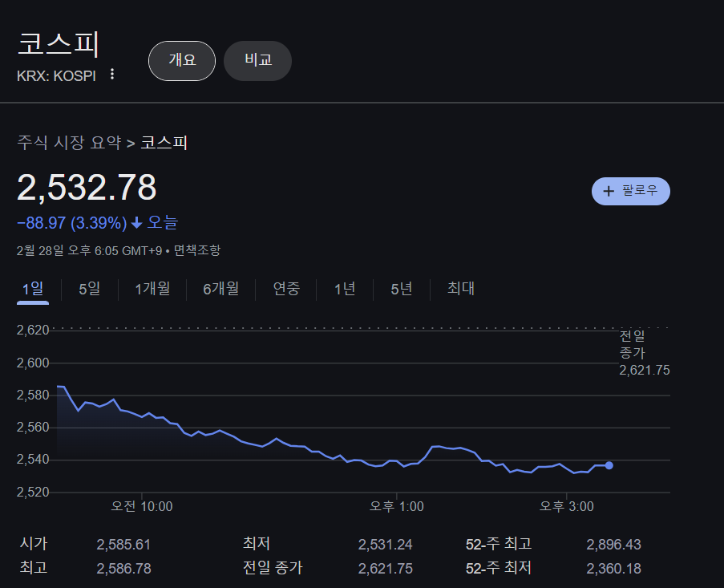Click the blue endpoint dot on the chart line
The height and width of the screenshot is (588, 724).
(x=609, y=465)
